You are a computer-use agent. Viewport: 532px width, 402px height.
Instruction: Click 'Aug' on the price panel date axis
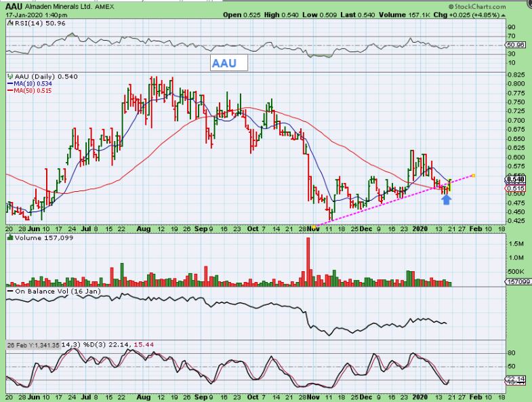tap(144, 229)
